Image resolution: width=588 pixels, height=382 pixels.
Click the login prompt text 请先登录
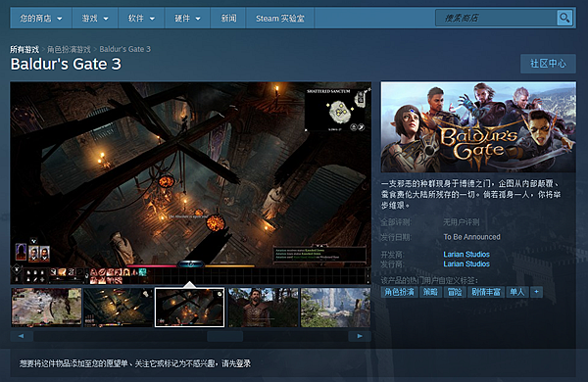pyautogui.click(x=236, y=363)
